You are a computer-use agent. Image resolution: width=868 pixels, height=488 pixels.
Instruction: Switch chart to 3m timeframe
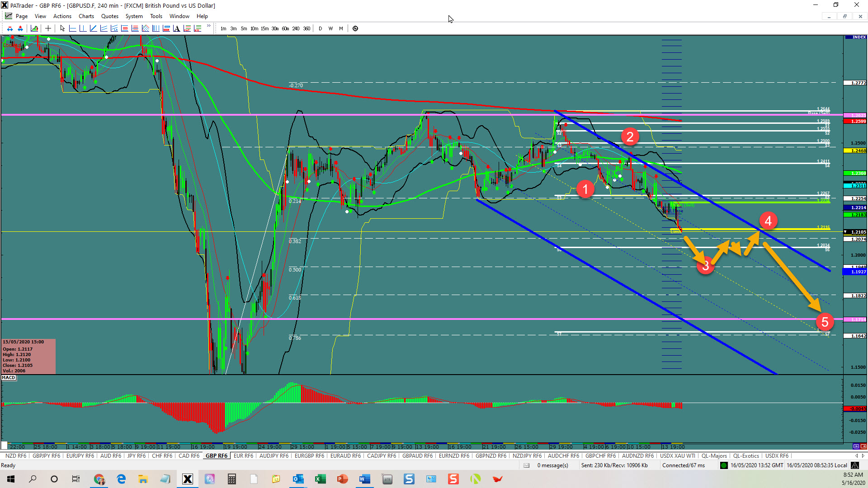[233, 28]
